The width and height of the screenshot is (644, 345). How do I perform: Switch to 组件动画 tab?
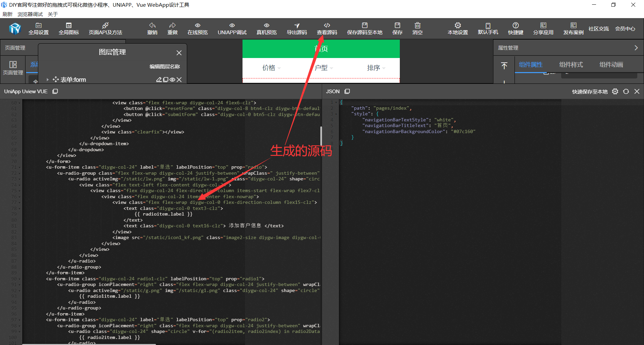tap(611, 65)
